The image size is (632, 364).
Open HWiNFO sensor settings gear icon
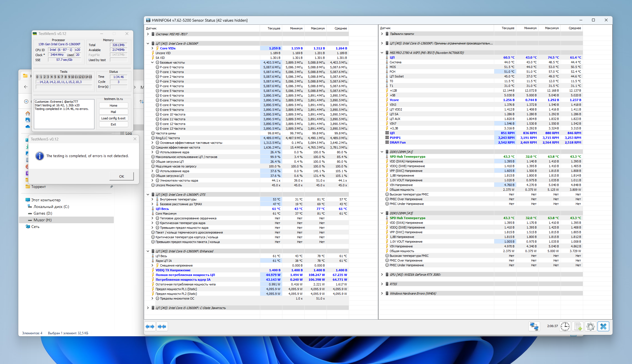pos(591,326)
